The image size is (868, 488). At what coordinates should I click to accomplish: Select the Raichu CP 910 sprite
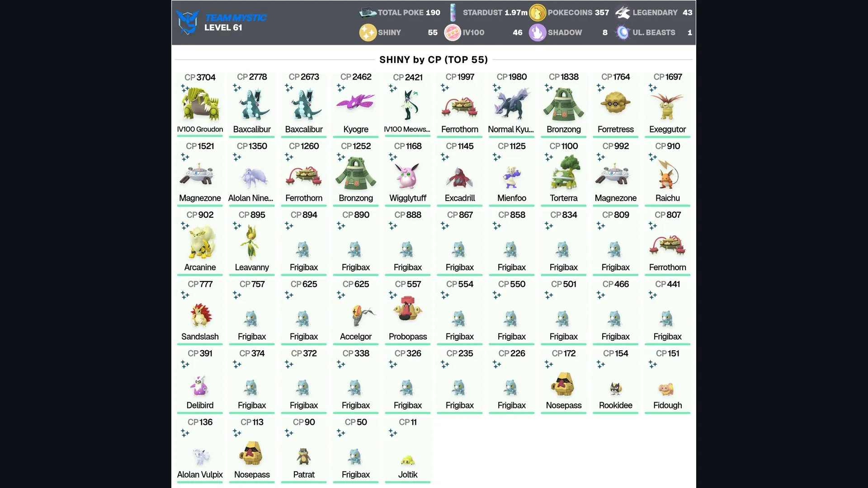[668, 174]
